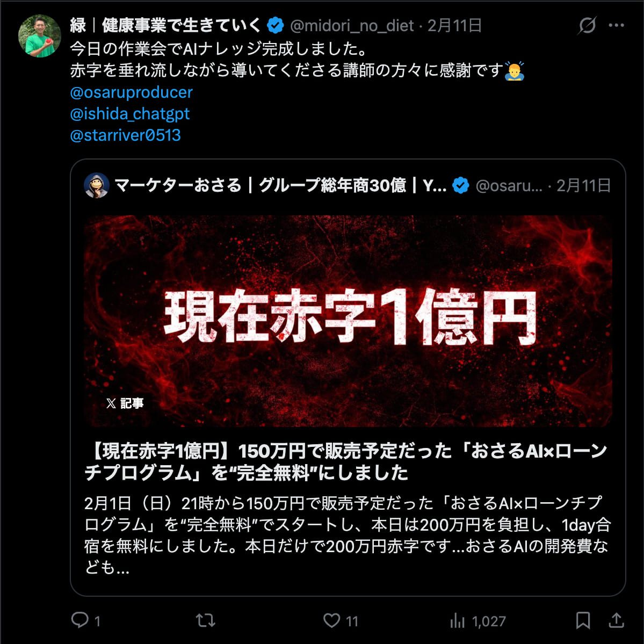Viewport: 644px width, 644px height.
Task: Like the post with heart icon
Action: (x=331, y=620)
